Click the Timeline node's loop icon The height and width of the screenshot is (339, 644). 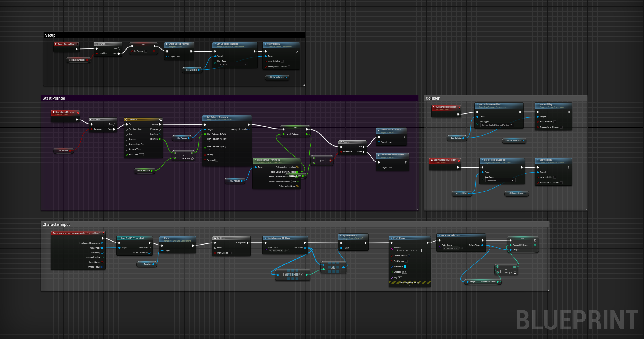[x=161, y=120]
